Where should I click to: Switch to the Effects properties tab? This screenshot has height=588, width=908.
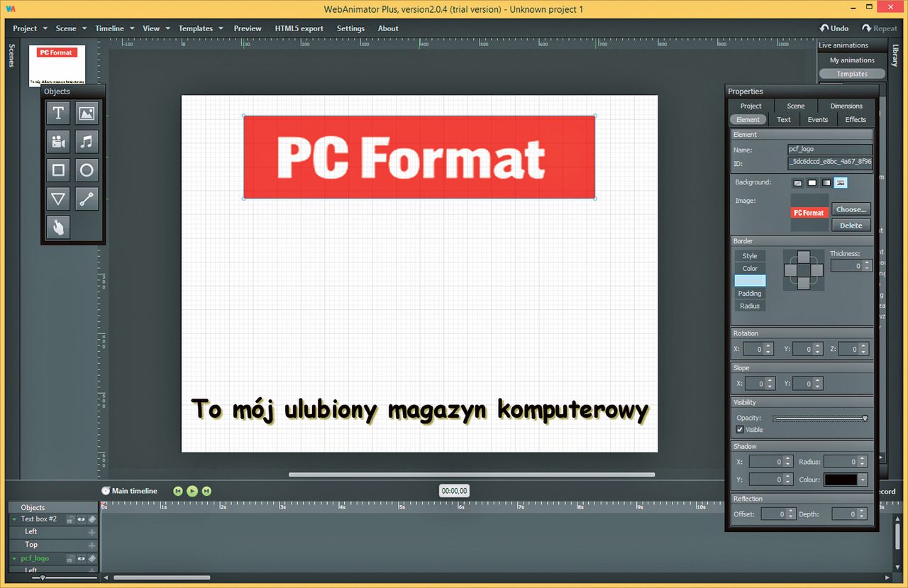tap(856, 119)
